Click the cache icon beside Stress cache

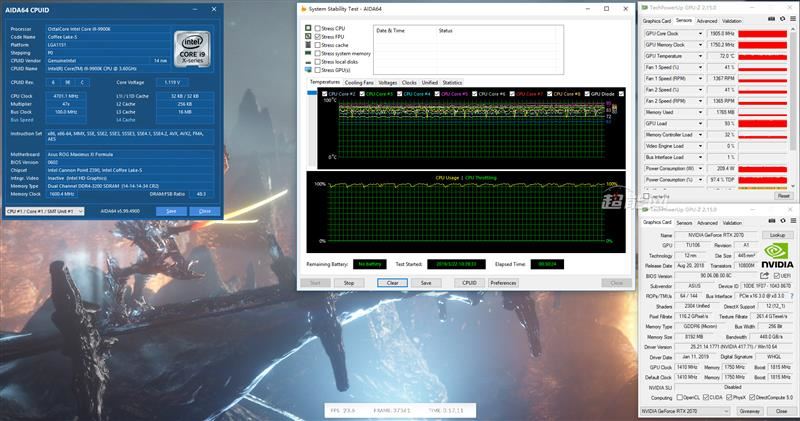pos(308,45)
